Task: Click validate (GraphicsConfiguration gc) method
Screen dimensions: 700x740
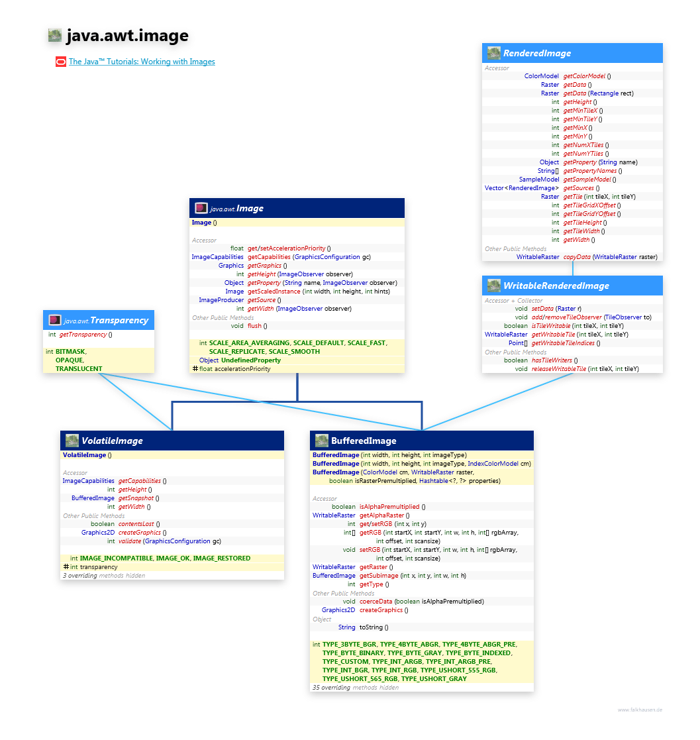Action: (170, 541)
